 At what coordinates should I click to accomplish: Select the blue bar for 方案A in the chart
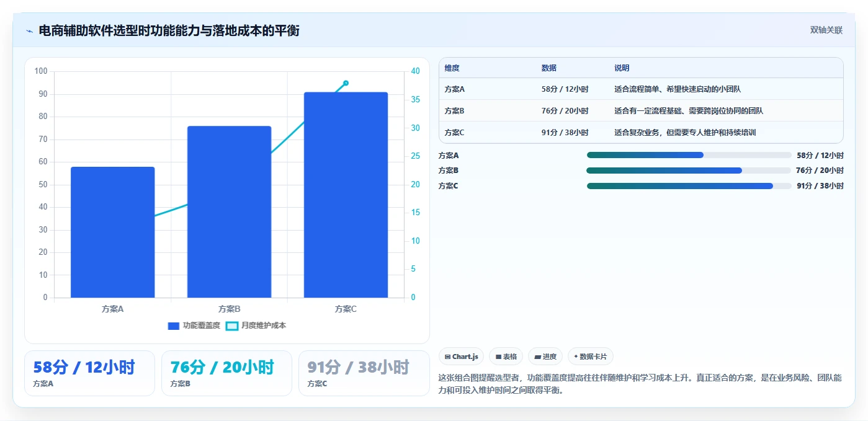(113, 232)
